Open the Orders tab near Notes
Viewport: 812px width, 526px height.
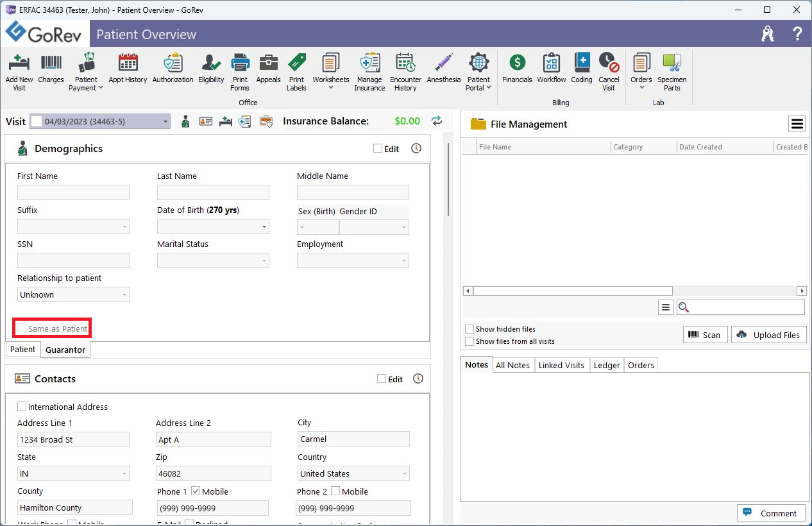click(x=641, y=365)
